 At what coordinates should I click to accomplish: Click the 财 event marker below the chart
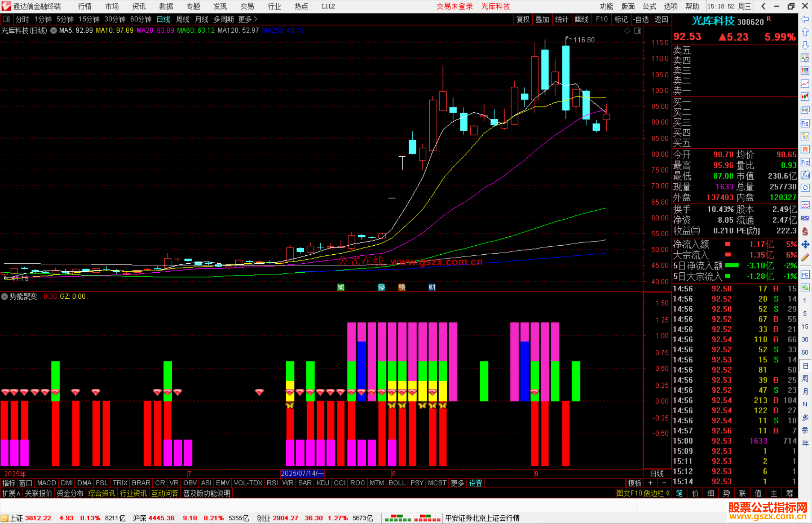click(x=432, y=287)
